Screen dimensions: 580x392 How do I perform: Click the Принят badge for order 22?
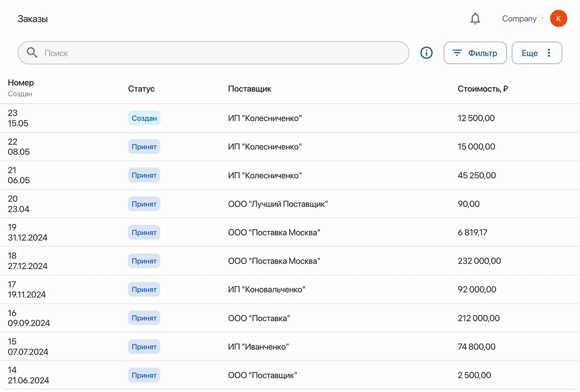click(x=144, y=147)
